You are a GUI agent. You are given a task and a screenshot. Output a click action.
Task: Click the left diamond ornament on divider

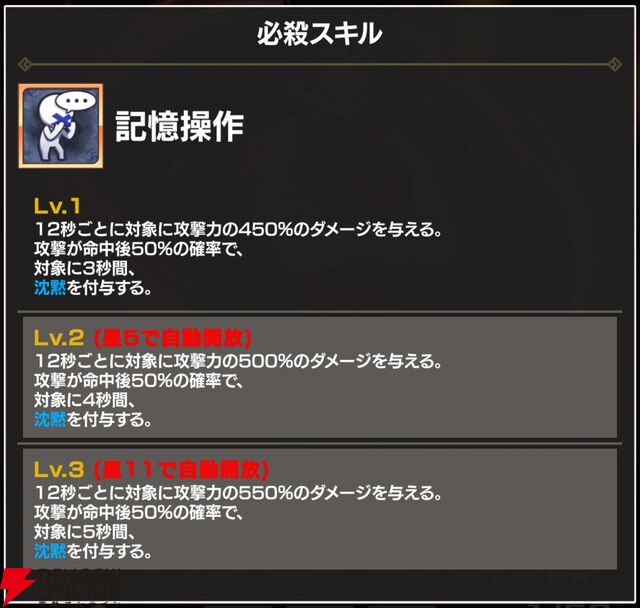pos(25,64)
